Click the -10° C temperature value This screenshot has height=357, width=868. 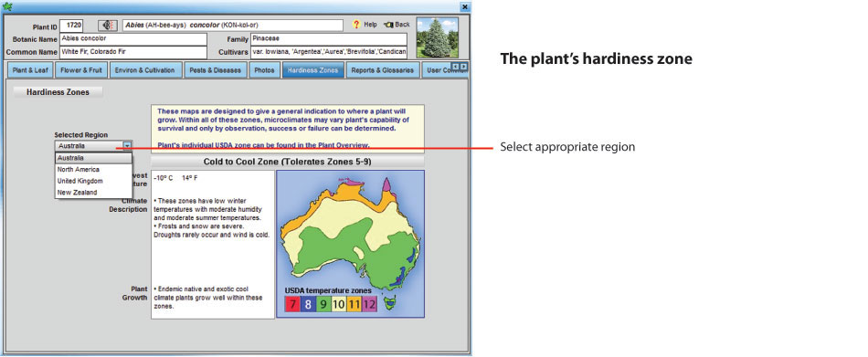164,178
